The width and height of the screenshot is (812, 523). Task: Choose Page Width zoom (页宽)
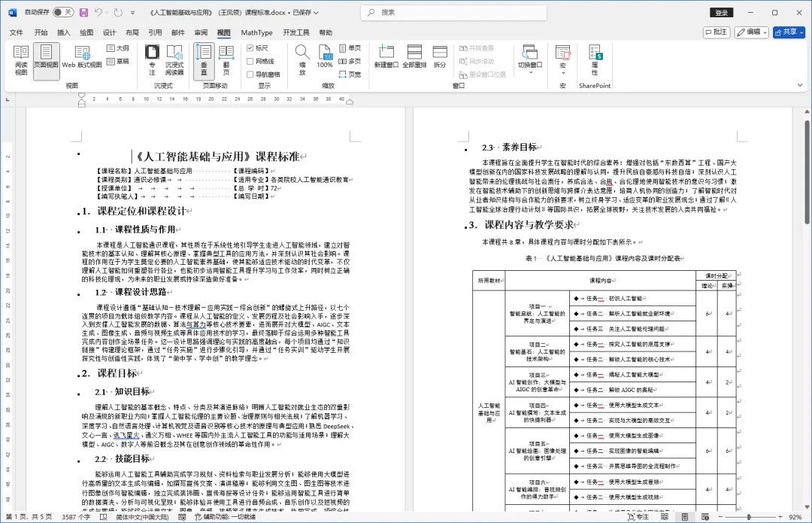coord(350,74)
